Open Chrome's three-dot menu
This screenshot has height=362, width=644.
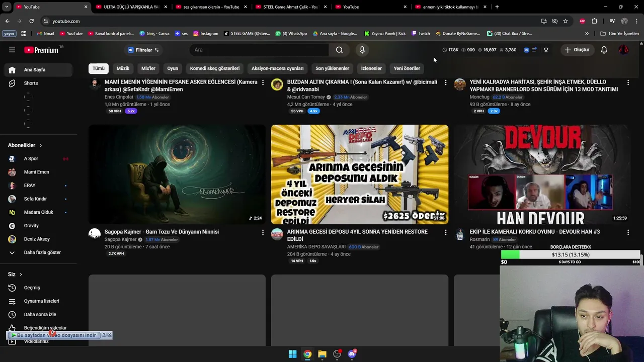[637, 21]
